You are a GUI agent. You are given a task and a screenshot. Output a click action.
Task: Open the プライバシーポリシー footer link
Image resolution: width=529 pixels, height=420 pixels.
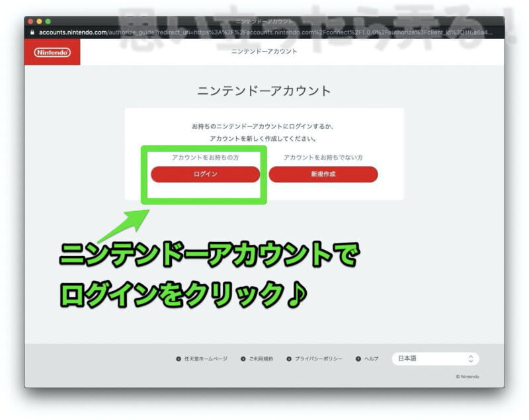pyautogui.click(x=319, y=358)
